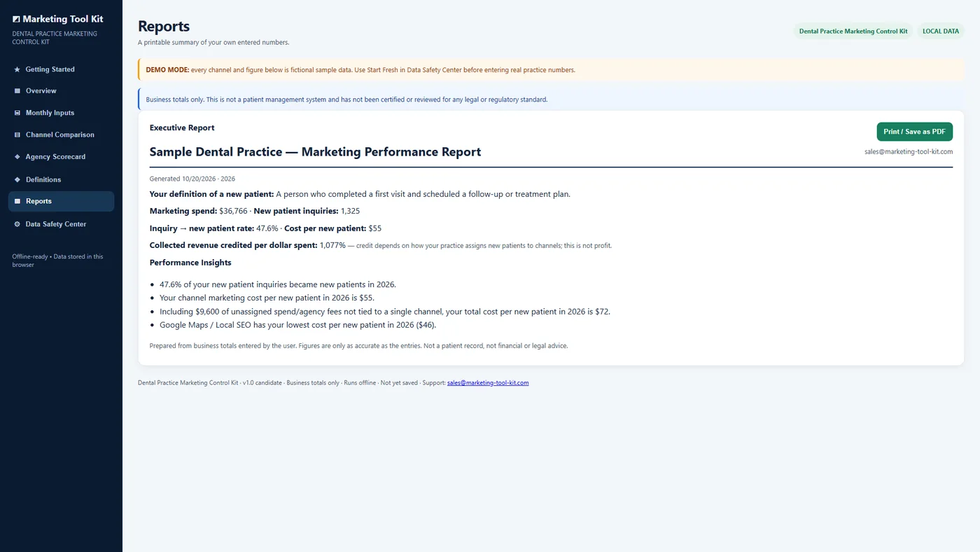Image resolution: width=980 pixels, height=552 pixels.
Task: Click the Overview sidebar icon
Action: 17,91
